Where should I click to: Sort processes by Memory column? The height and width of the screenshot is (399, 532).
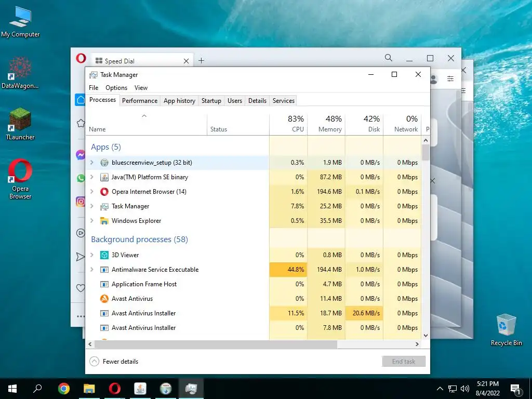click(x=326, y=124)
